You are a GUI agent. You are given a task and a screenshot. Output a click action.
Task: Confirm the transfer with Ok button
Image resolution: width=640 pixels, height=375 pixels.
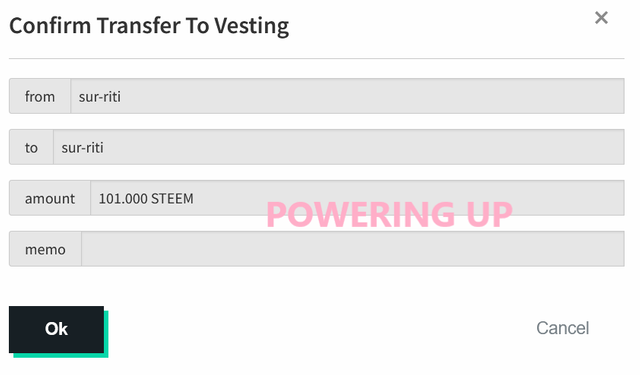[56, 329]
